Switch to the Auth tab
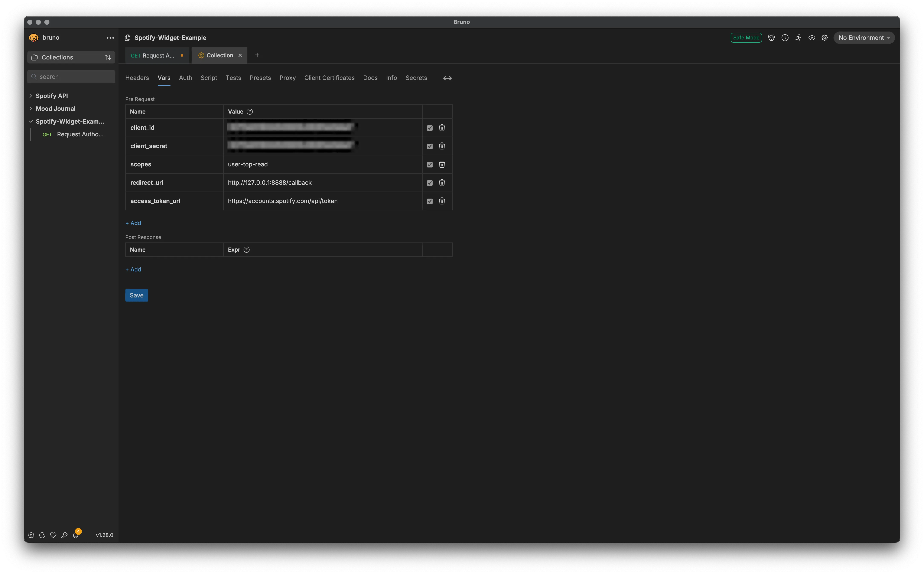 [x=185, y=78]
